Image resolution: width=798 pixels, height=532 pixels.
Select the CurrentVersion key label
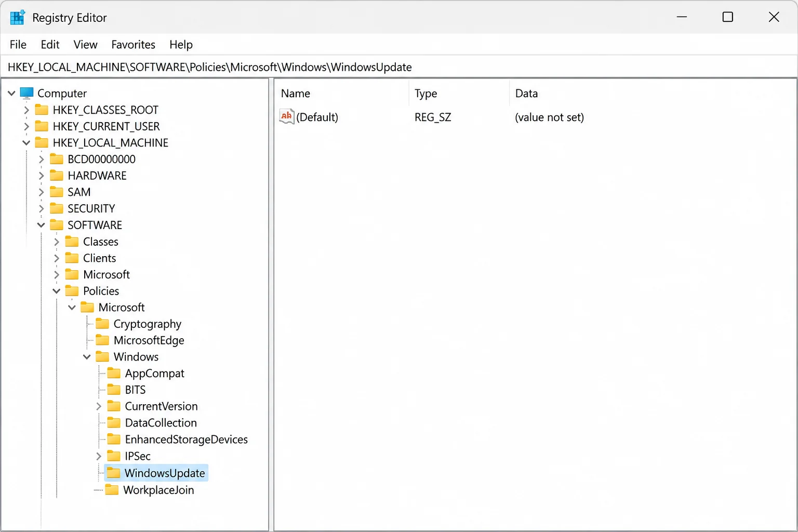162,406
